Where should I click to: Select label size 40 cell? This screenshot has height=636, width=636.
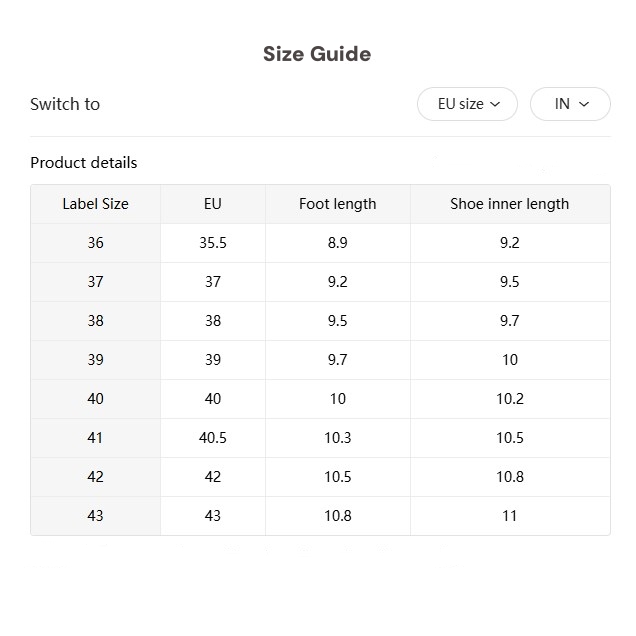pos(96,399)
